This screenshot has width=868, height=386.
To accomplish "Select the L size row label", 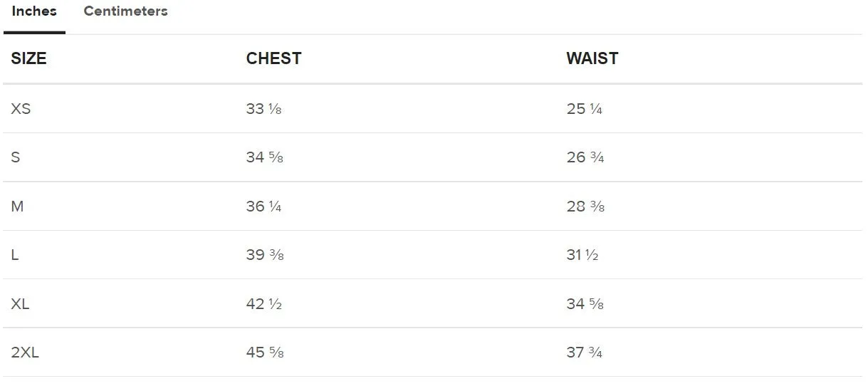I will coord(15,255).
